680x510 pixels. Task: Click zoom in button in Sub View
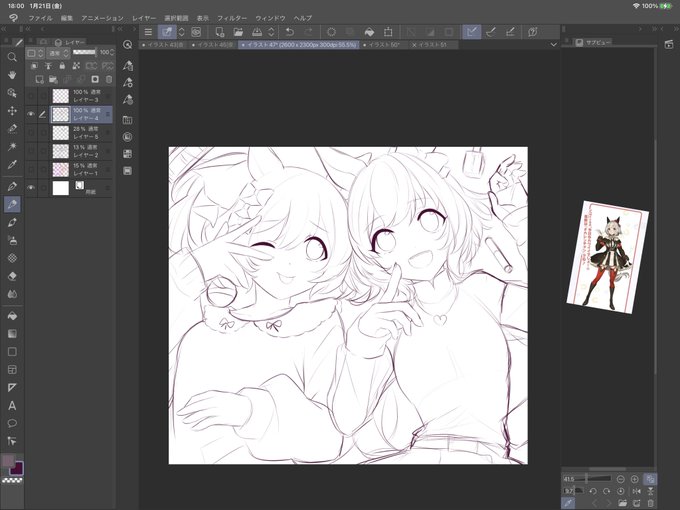click(634, 479)
